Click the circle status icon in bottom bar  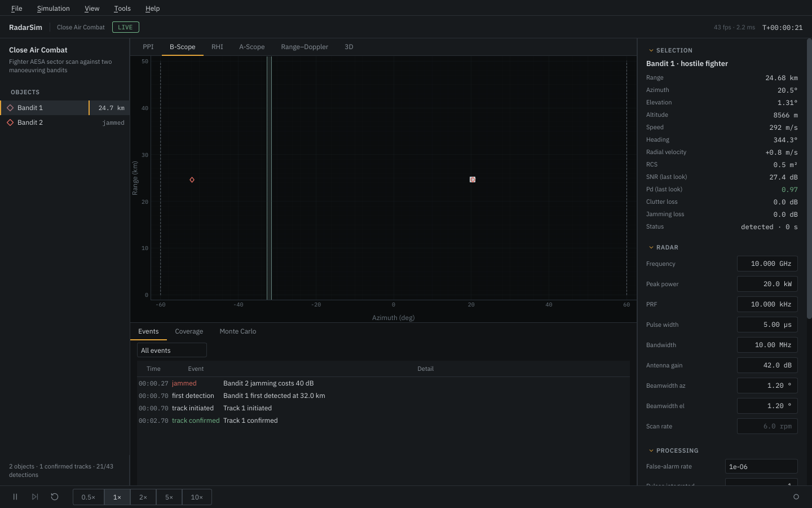pyautogui.click(x=796, y=497)
